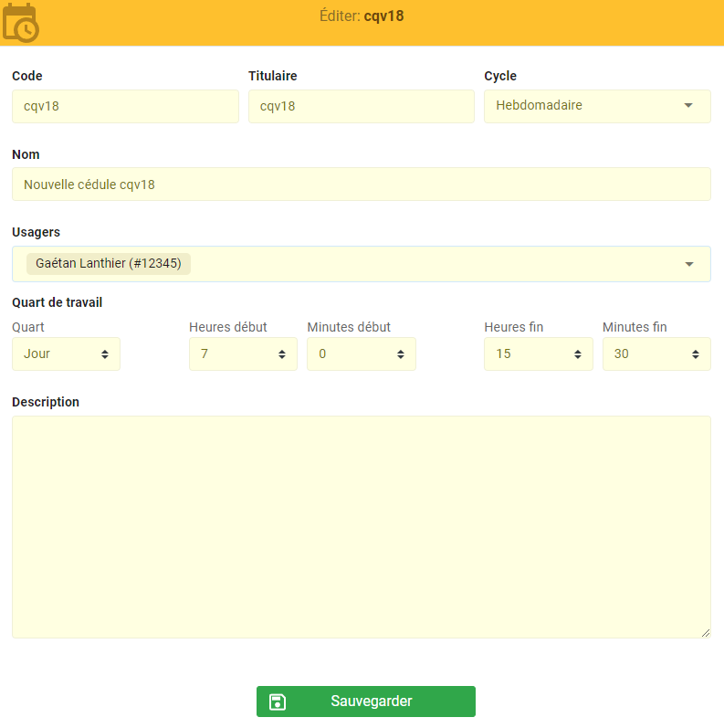Click the Nom field with Nouvelle cédule cqv18
This screenshot has height=728, width=724.
pyautogui.click(x=361, y=185)
